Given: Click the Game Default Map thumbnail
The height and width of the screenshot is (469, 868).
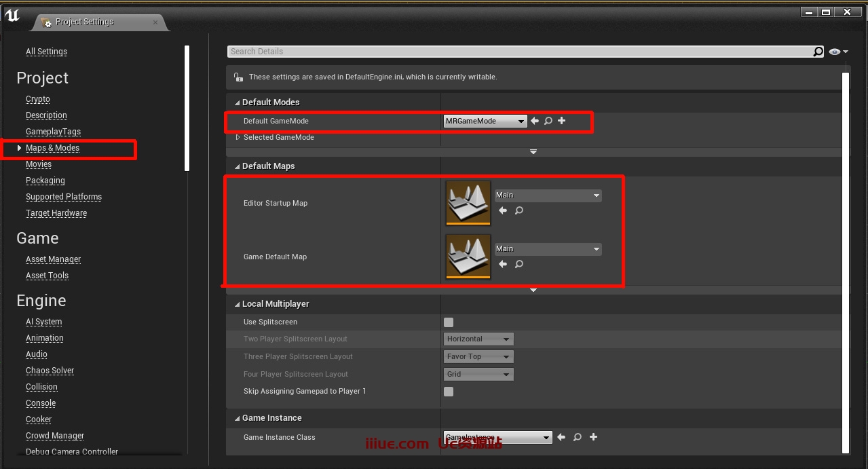Looking at the screenshot, I should [468, 257].
